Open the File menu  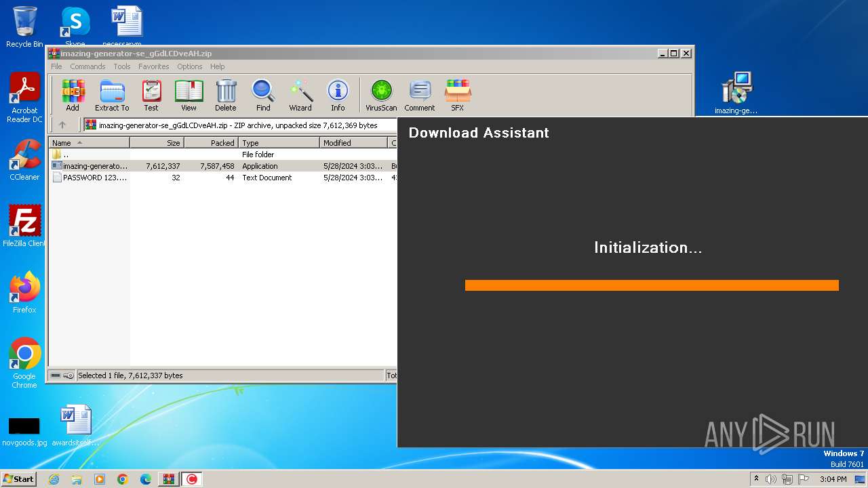56,66
